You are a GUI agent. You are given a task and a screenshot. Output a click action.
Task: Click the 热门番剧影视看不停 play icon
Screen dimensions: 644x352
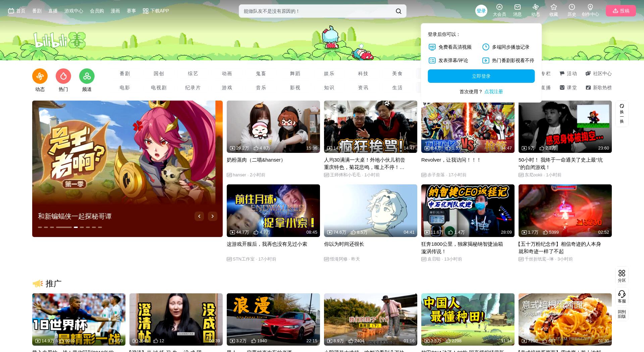(x=486, y=60)
